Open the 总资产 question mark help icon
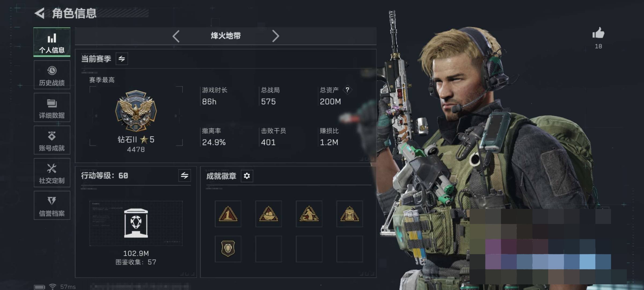Screen dimensions: 644x290 (347, 90)
